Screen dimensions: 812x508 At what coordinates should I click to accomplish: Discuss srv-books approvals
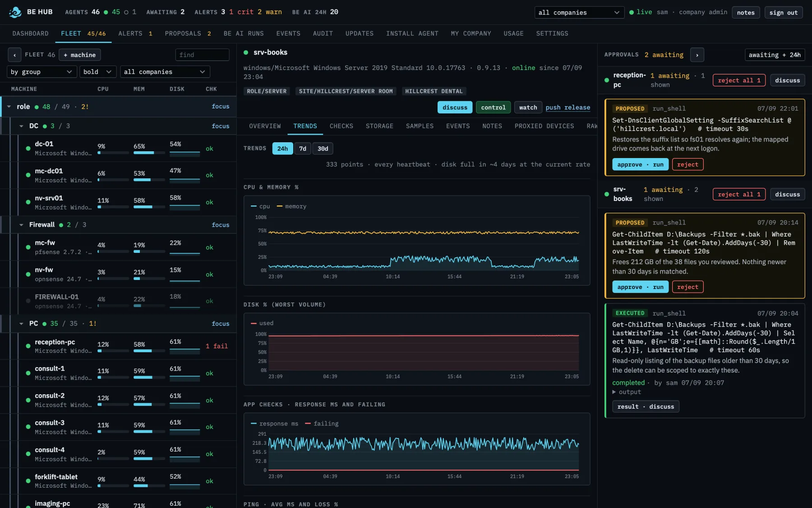(x=787, y=194)
